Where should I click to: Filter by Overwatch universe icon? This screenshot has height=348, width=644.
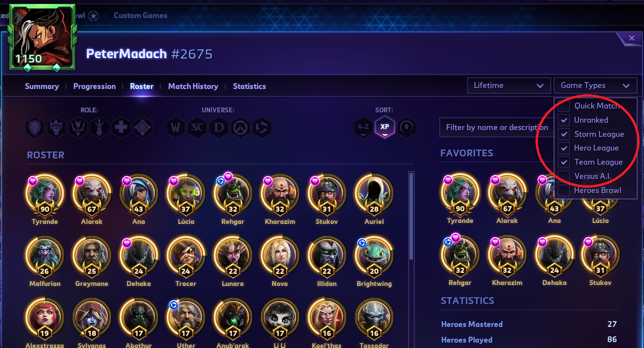tap(240, 128)
